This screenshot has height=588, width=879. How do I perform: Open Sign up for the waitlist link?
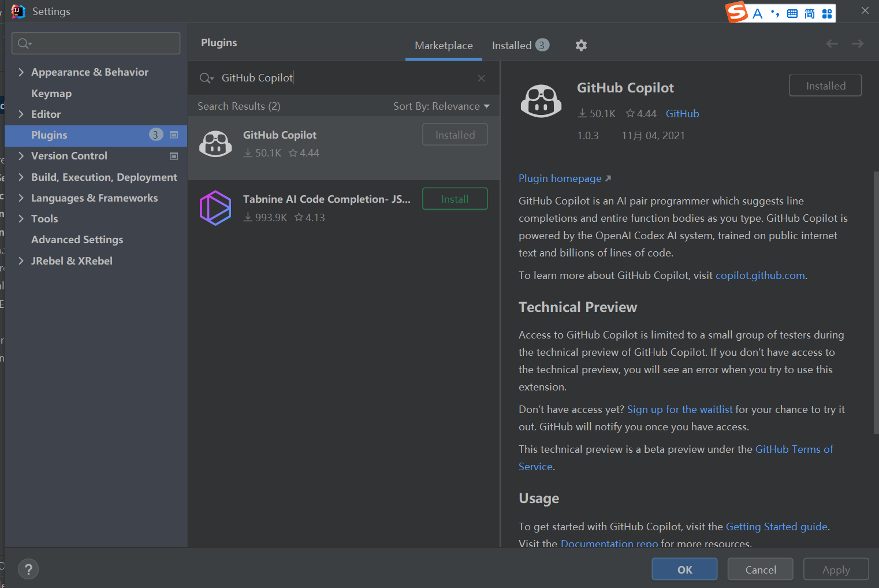(680, 410)
